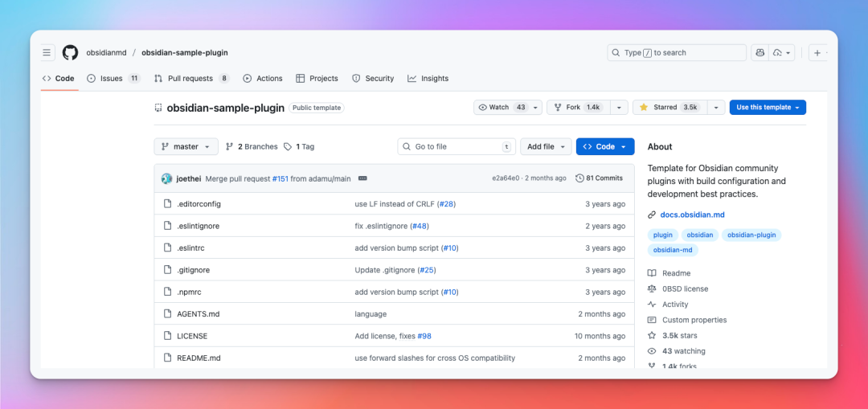Open the master branch selector

pyautogui.click(x=186, y=147)
